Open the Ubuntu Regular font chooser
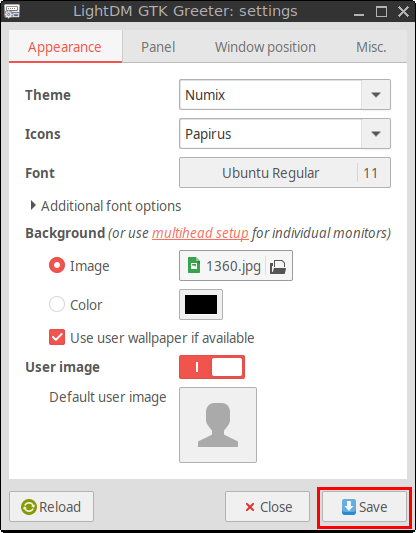This screenshot has height=533, width=416. tap(285, 173)
